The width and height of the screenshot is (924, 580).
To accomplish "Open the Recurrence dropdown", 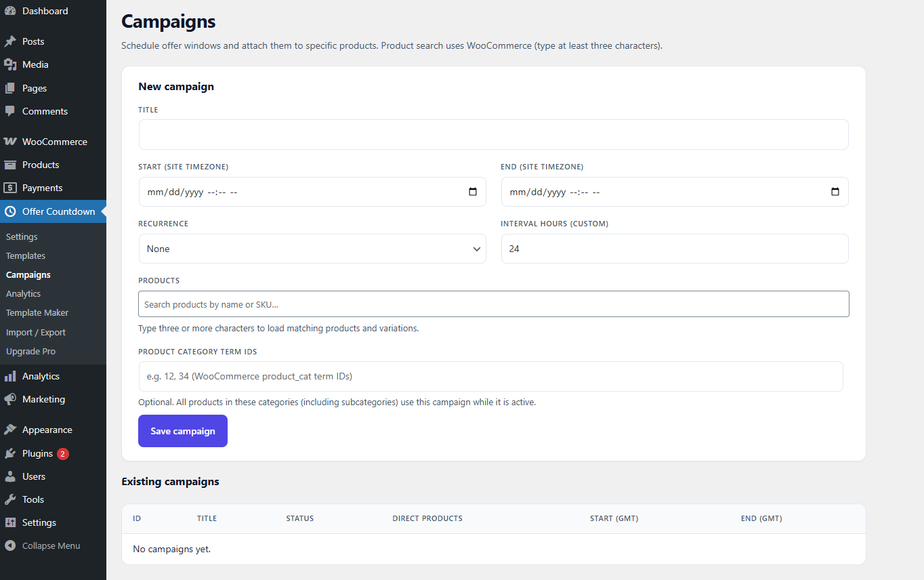I will pyautogui.click(x=312, y=249).
